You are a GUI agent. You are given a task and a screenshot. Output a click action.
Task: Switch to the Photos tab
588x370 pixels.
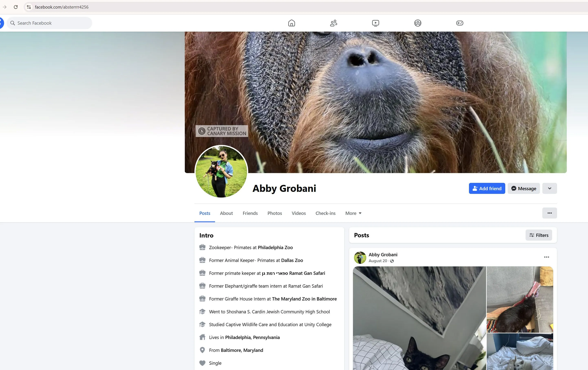(275, 213)
